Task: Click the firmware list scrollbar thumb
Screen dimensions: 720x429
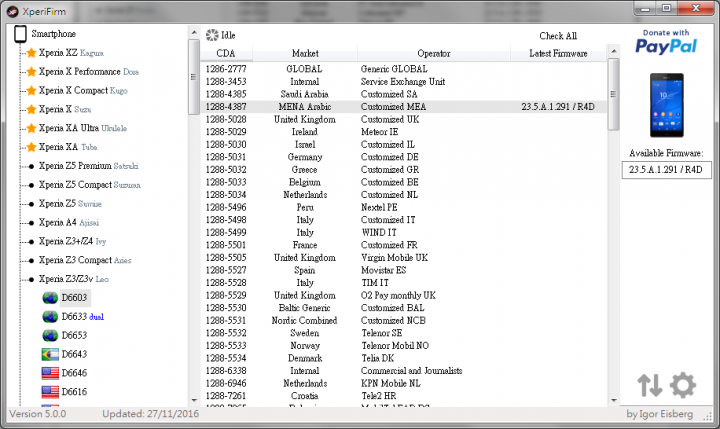Action: [x=613, y=94]
